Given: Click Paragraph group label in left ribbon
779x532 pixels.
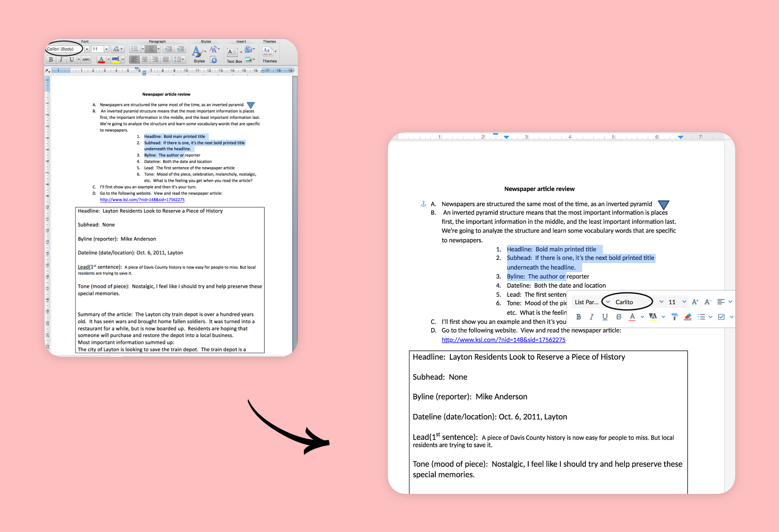Looking at the screenshot, I should pos(157,41).
